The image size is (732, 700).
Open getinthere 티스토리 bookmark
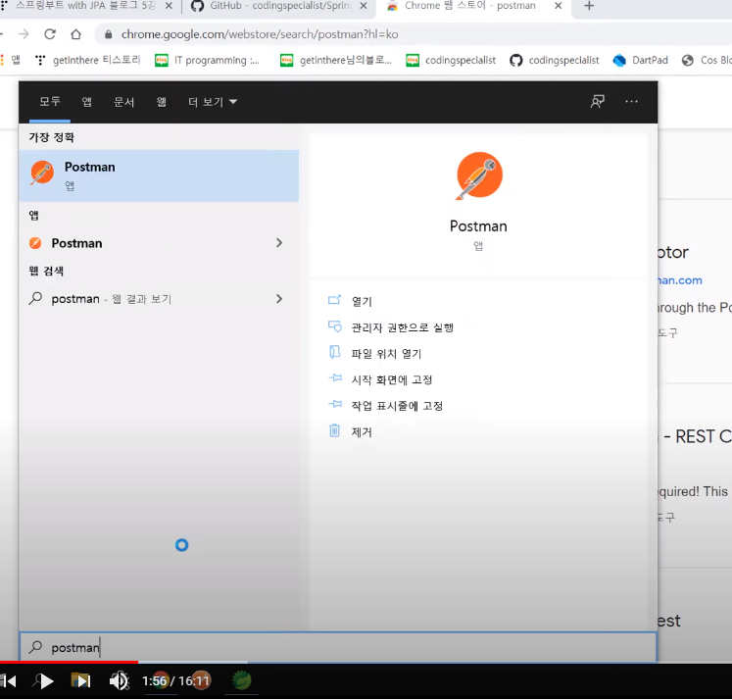click(x=88, y=60)
